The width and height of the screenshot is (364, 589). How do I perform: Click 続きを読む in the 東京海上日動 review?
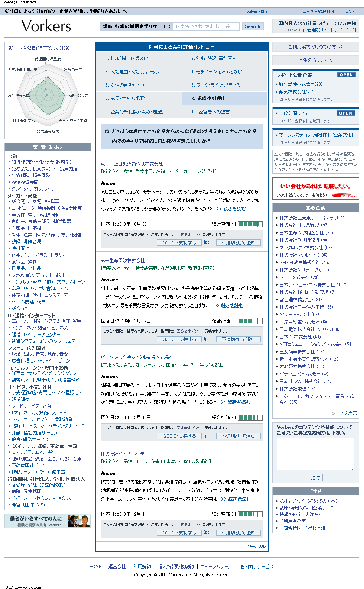(x=231, y=209)
